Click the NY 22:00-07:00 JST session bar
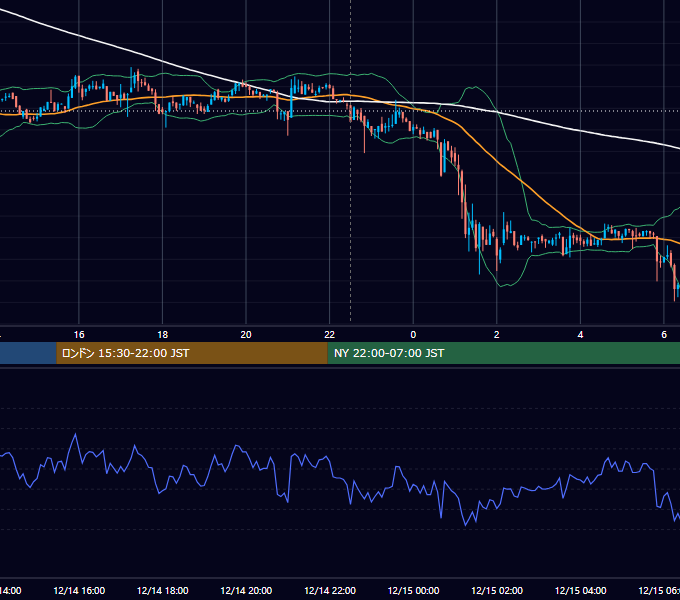680x600 pixels. (x=503, y=353)
